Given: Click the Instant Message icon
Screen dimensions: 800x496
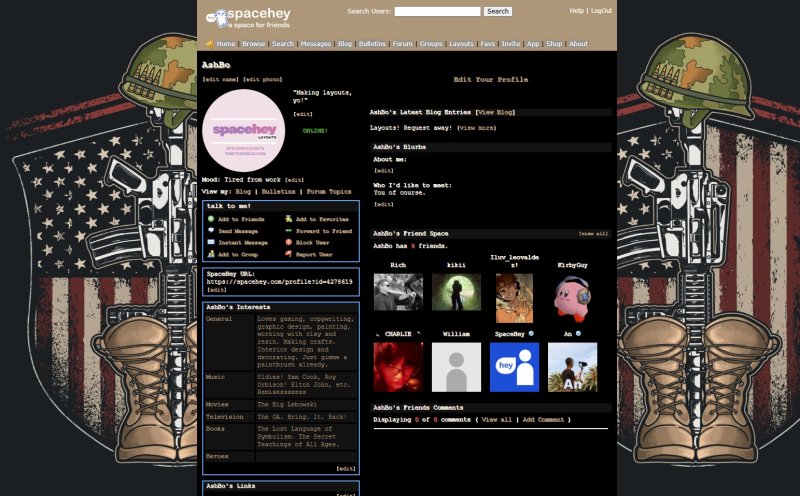Looking at the screenshot, I should (x=211, y=242).
